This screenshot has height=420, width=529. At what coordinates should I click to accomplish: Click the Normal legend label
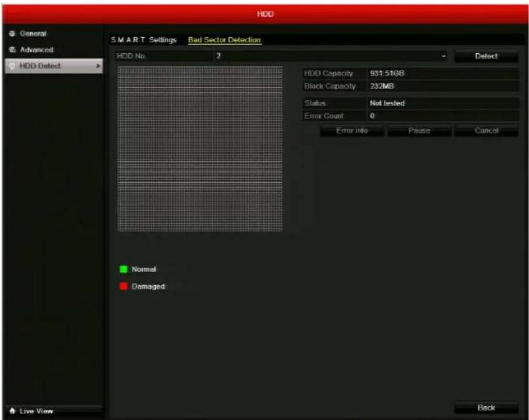point(144,269)
